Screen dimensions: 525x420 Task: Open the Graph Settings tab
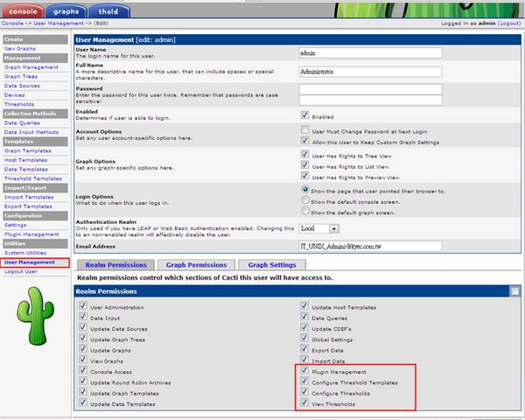[x=272, y=265]
